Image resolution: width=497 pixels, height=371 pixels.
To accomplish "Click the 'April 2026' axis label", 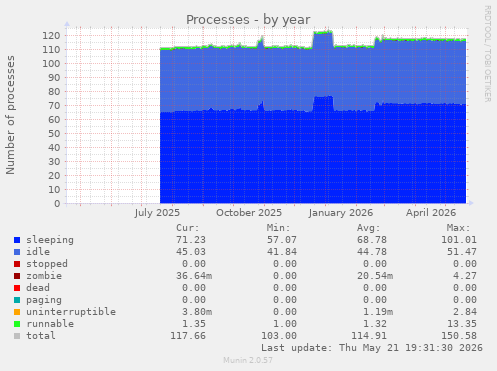I will tap(431, 213).
